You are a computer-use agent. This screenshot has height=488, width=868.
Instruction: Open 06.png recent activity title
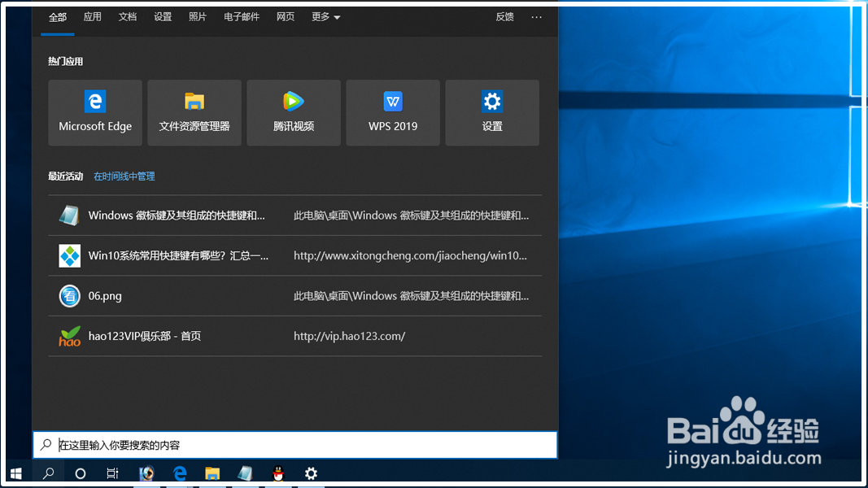[105, 296]
